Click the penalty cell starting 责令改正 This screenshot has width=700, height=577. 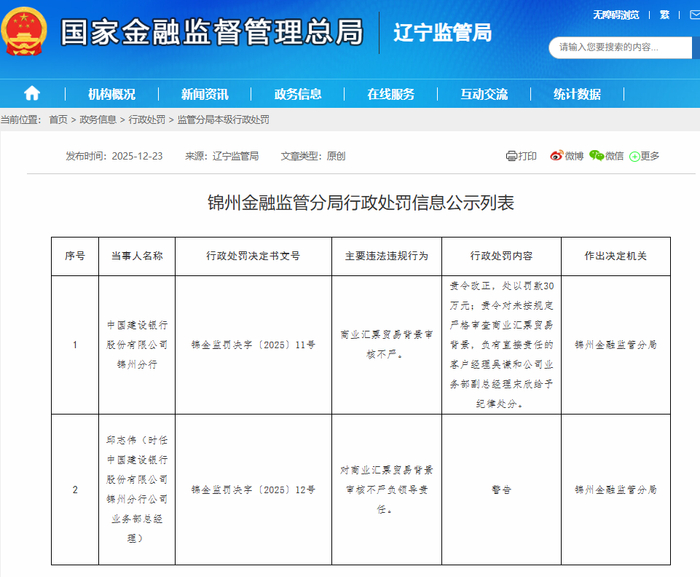pyautogui.click(x=501, y=345)
